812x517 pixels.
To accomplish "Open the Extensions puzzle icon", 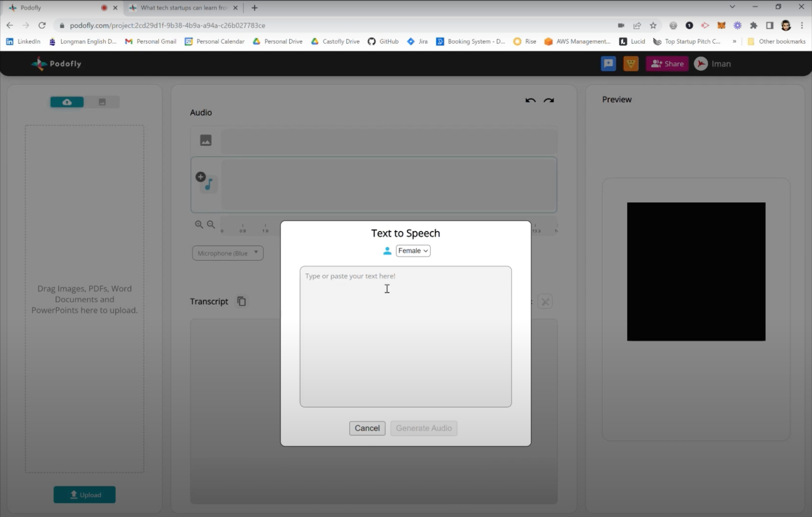I will pyautogui.click(x=754, y=25).
